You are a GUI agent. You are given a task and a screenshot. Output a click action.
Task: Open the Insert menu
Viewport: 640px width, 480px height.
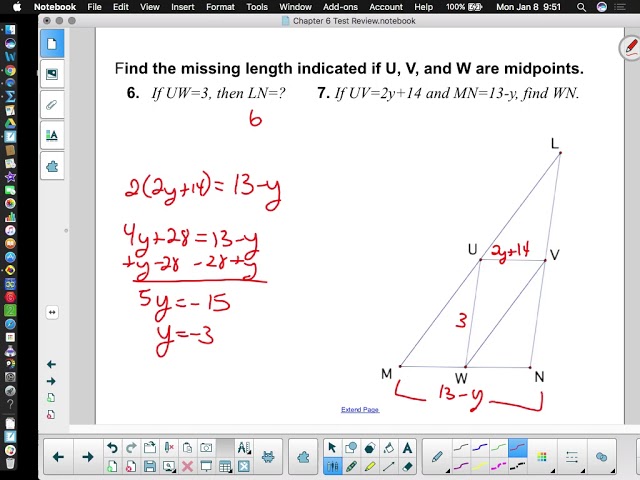(x=182, y=7)
